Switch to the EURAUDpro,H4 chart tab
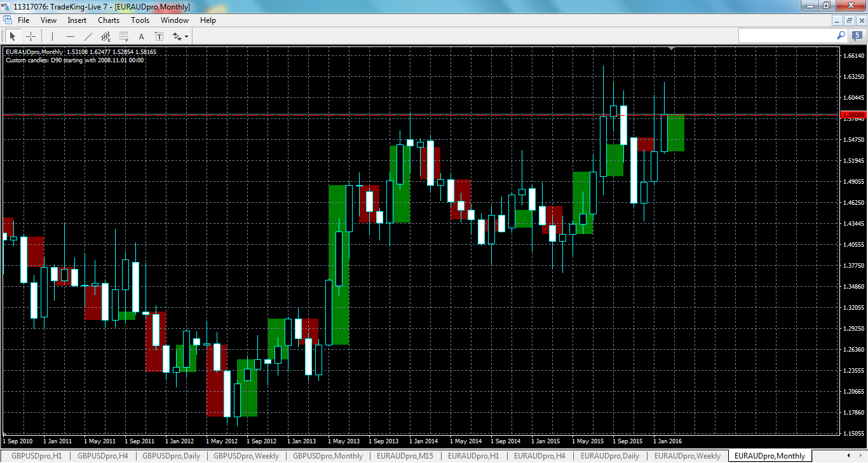This screenshot has width=868, height=463. click(540, 456)
